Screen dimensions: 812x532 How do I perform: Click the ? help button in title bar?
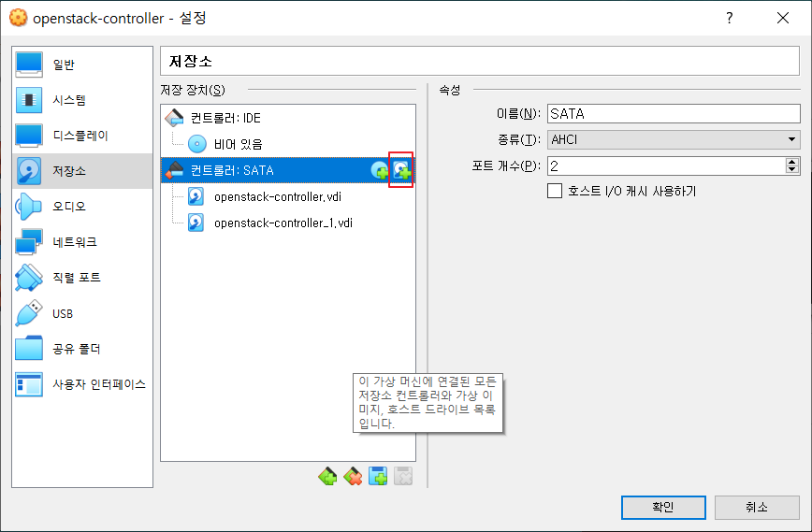730,18
